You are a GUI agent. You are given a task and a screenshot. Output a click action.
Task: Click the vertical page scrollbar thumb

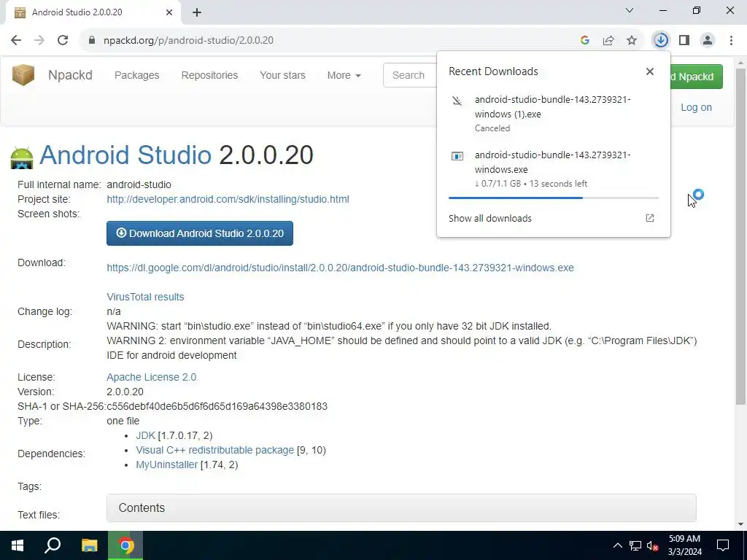click(741, 237)
